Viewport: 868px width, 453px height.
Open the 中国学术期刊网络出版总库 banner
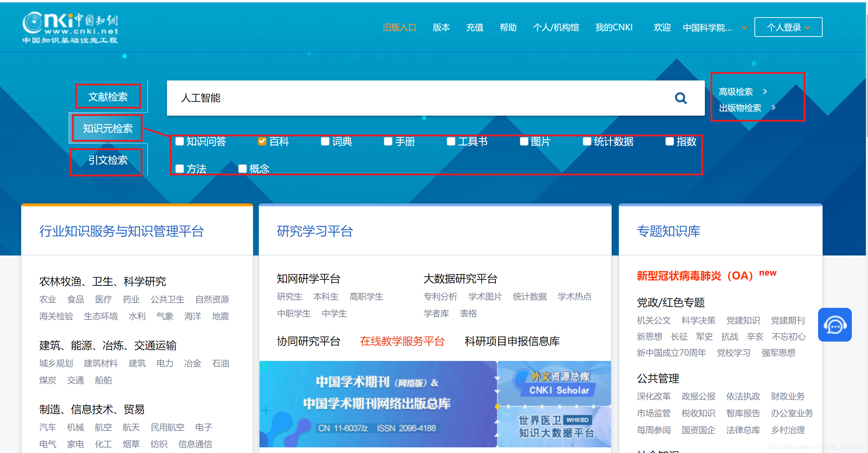point(377,404)
